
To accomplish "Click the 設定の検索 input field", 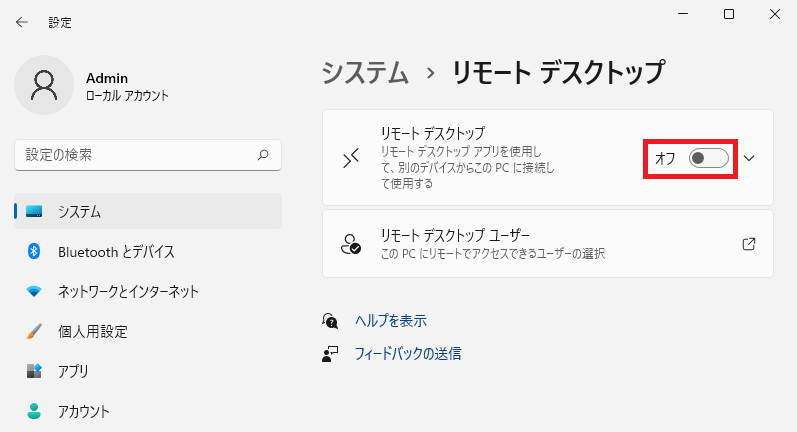I will pyautogui.click(x=148, y=155).
